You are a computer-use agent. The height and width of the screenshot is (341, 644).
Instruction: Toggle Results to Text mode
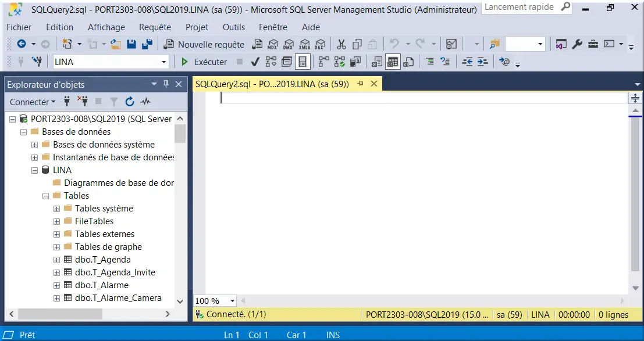[376, 62]
